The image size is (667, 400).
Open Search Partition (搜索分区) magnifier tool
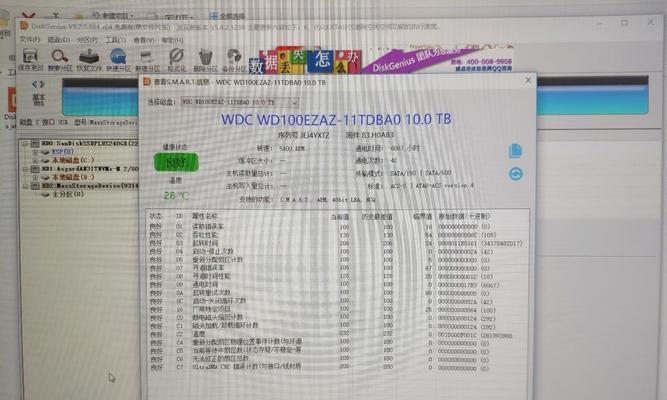click(x=60, y=60)
